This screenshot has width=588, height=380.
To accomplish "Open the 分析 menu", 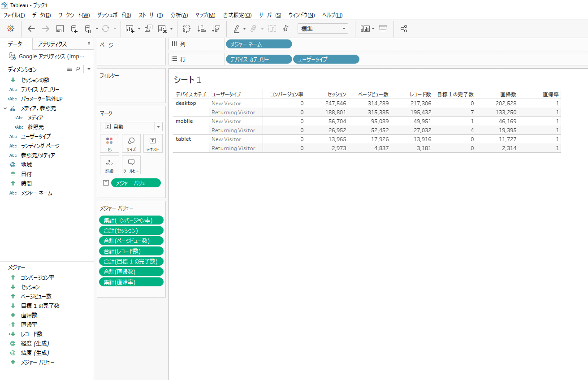I will click(x=179, y=15).
